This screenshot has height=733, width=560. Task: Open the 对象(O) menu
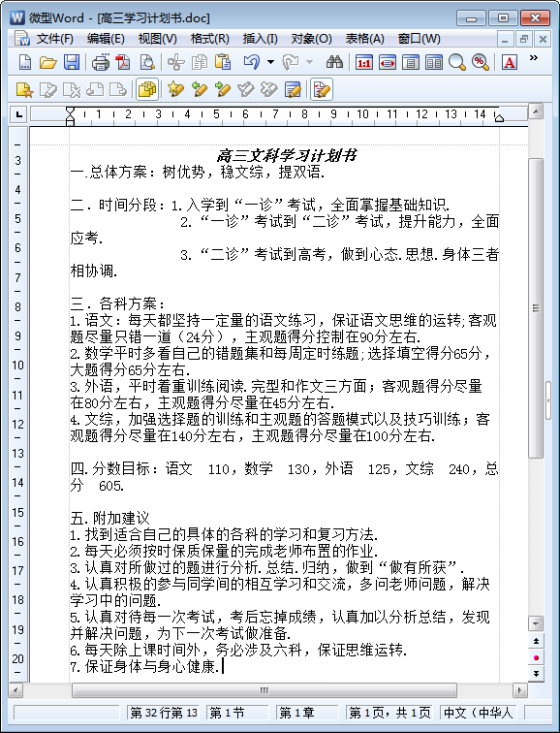click(312, 39)
